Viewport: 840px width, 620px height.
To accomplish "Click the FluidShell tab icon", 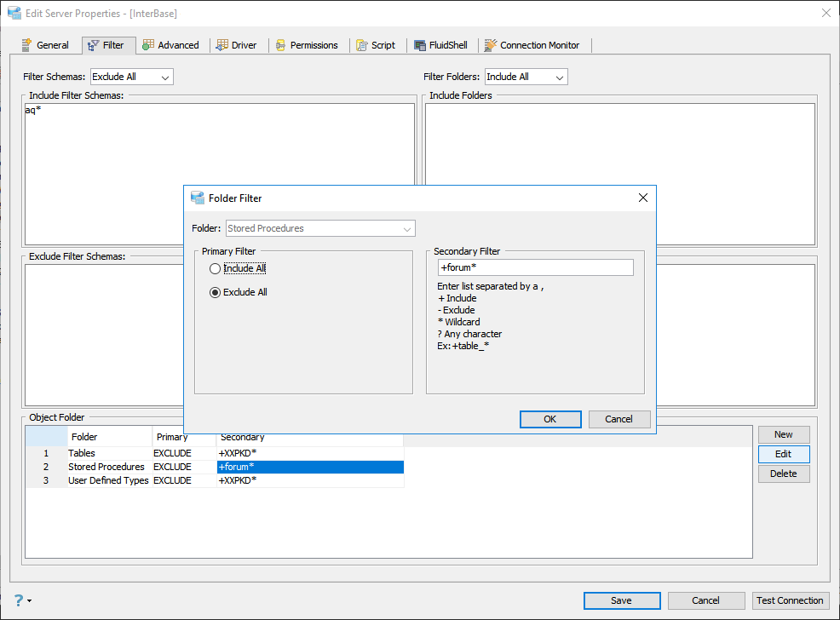I will [x=420, y=45].
